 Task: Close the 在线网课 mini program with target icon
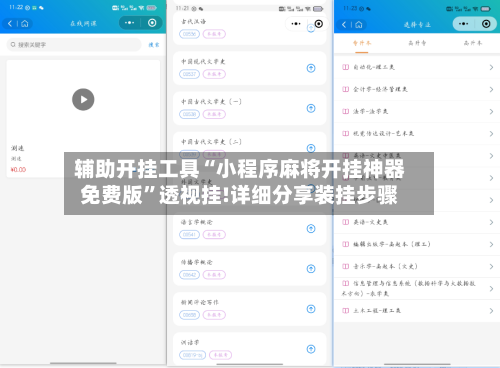(152, 23)
